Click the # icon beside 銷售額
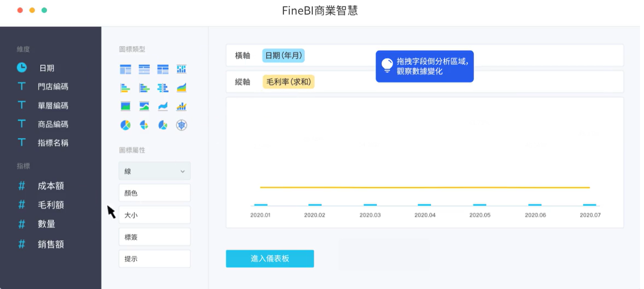The image size is (644, 289). point(21,244)
